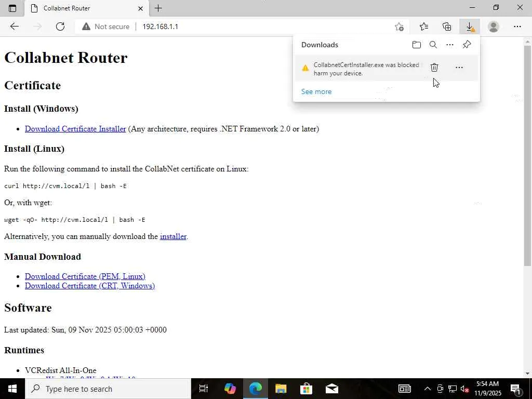This screenshot has width=532, height=399.
Task: Open more options in Downloads panel header
Action: pyautogui.click(x=449, y=45)
